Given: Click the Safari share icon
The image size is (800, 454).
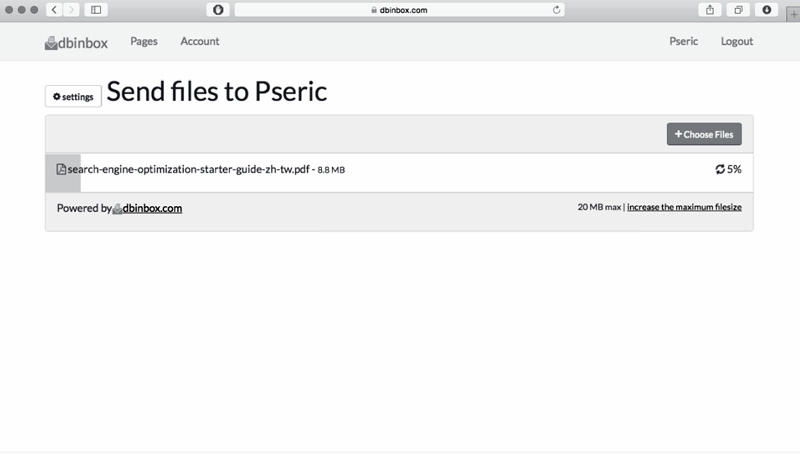Looking at the screenshot, I should (x=709, y=9).
